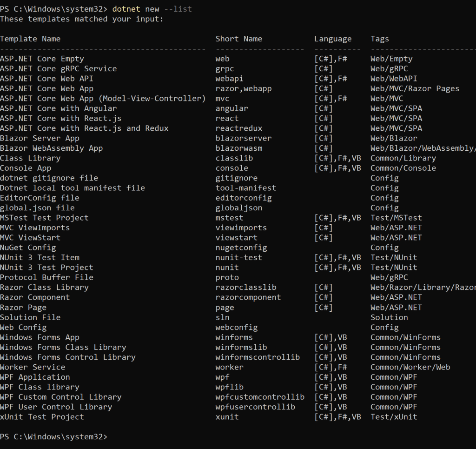Select the 'razorclasslib' short name
The height and width of the screenshot is (449, 476).
point(245,288)
